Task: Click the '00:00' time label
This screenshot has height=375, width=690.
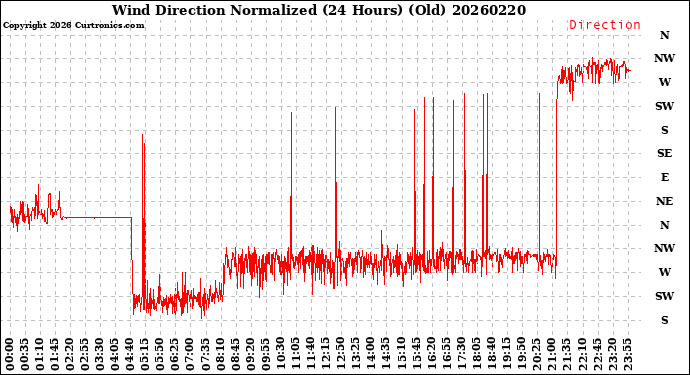Action: click(x=10, y=355)
